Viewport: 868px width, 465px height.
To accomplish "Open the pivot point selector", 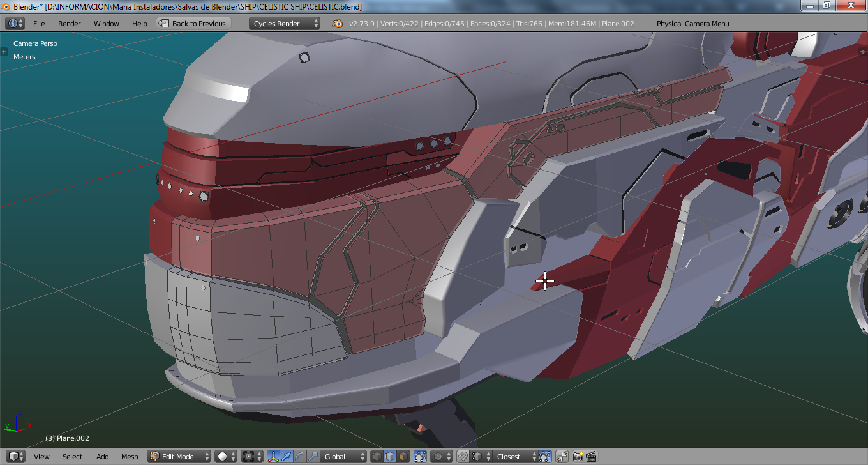I will [x=250, y=457].
